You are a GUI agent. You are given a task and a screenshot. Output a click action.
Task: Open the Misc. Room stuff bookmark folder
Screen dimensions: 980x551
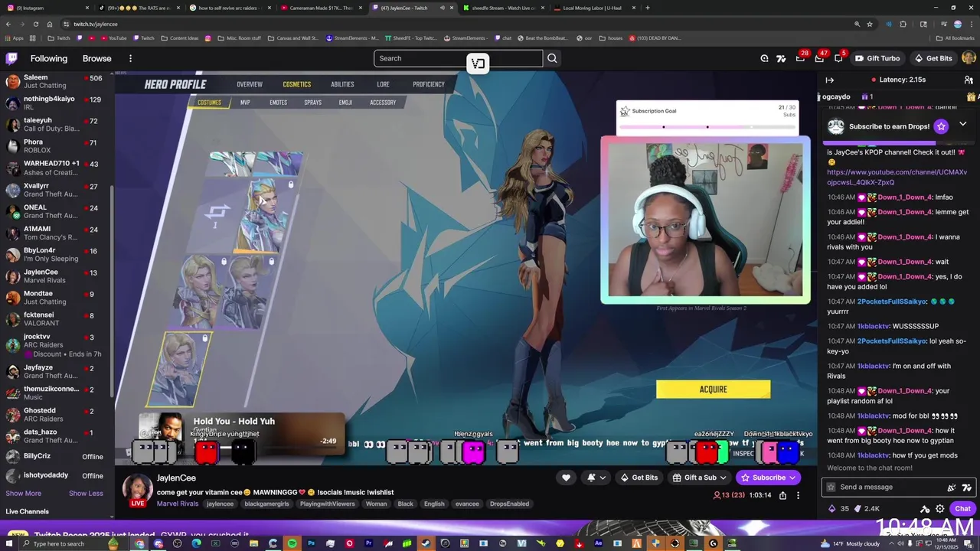point(239,37)
